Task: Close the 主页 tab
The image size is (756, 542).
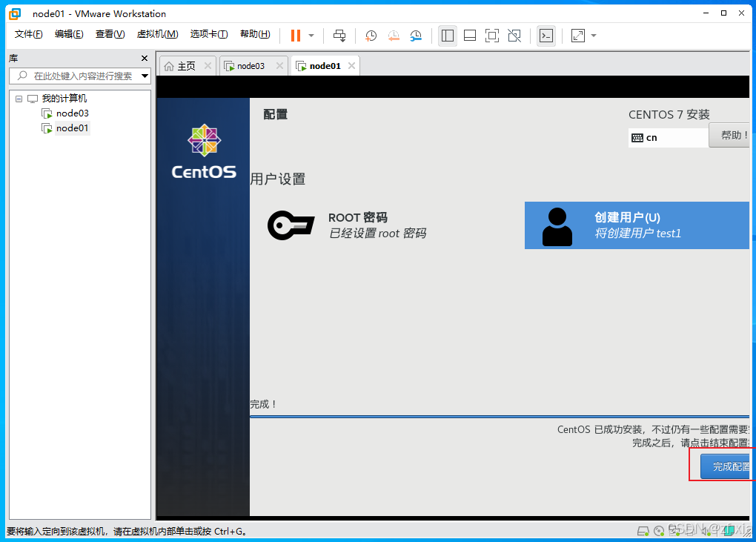Action: click(x=208, y=65)
